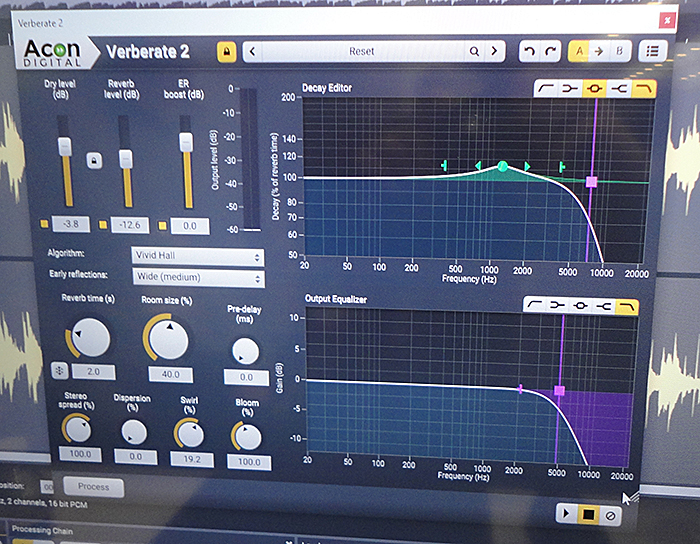Stop preview playback

pyautogui.click(x=588, y=515)
